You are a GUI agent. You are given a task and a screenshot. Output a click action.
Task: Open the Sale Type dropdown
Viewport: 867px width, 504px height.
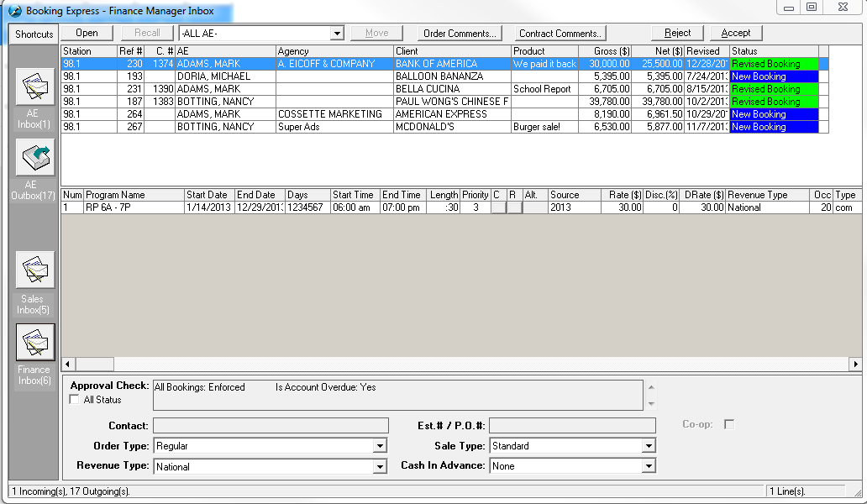(647, 446)
